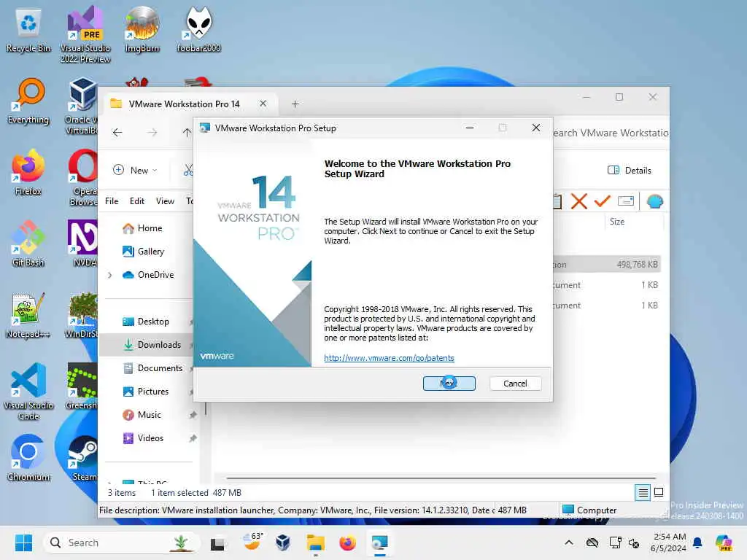Click the blue globe icon in Explorer toolbar
The image size is (747, 560).
pos(655,201)
